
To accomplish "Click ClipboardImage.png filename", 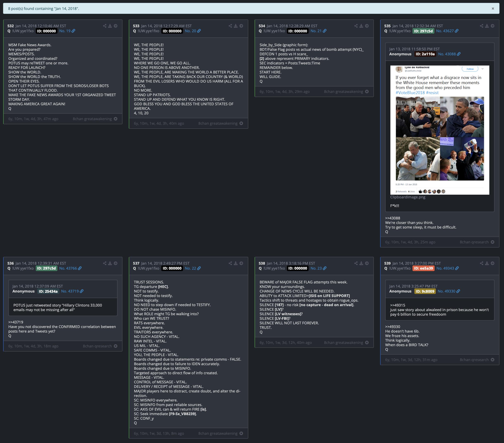I will [x=408, y=197].
